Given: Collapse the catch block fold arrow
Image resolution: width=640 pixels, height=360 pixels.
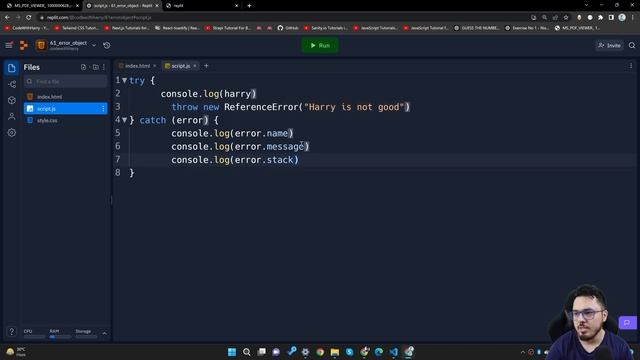Looking at the screenshot, I should 124,120.
